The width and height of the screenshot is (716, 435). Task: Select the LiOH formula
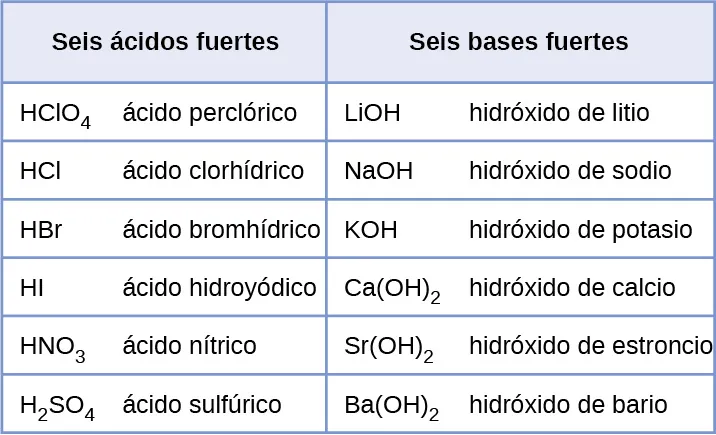click(x=372, y=112)
